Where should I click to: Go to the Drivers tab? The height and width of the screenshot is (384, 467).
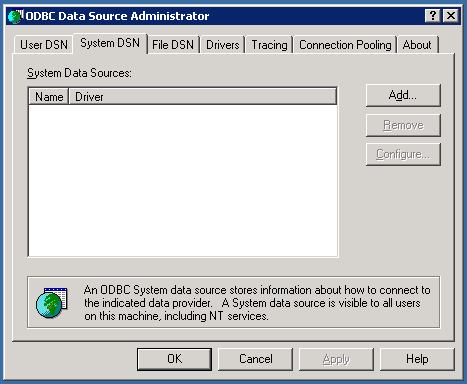(x=223, y=45)
